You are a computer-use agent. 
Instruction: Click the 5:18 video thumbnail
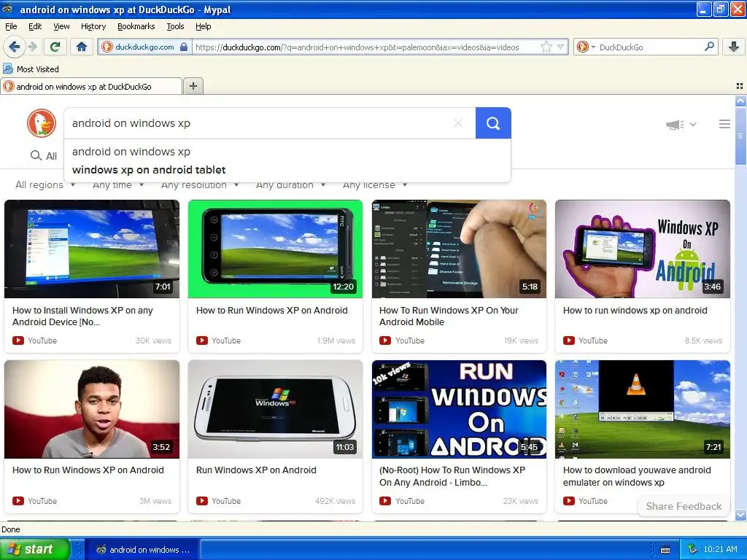point(460,249)
